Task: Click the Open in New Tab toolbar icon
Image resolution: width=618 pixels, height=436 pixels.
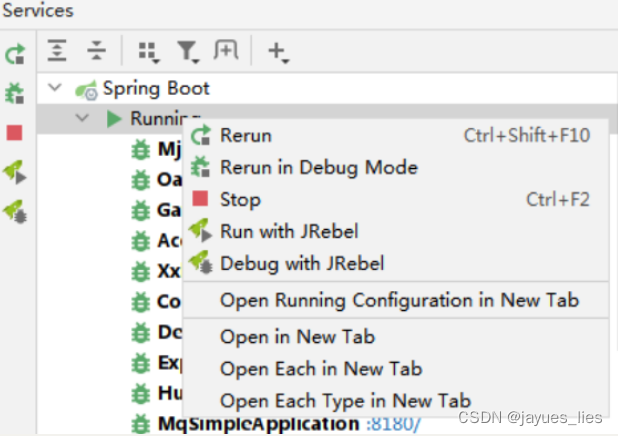Action: pos(226,50)
